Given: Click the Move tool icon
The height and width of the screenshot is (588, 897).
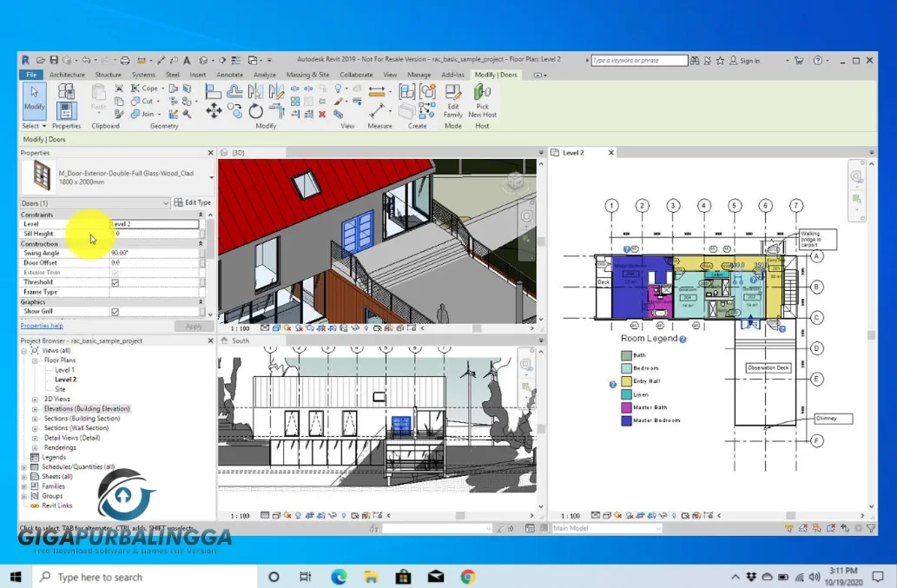Looking at the screenshot, I should point(214,111).
